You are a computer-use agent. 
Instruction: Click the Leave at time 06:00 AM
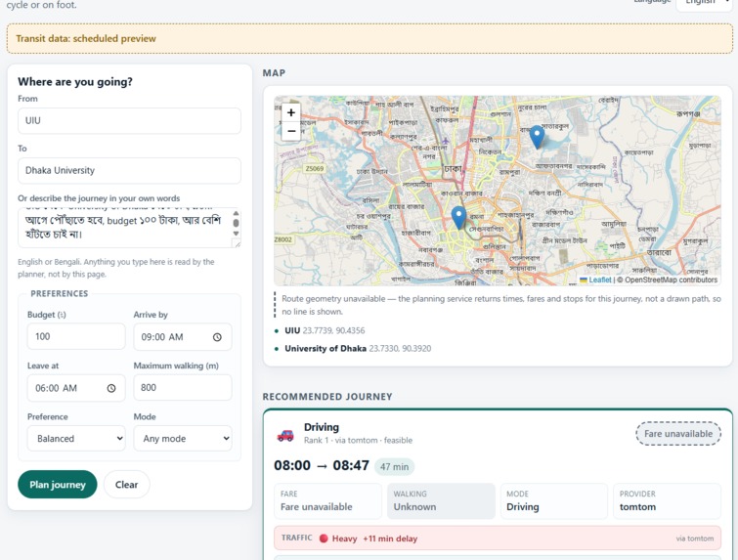[x=56, y=388]
